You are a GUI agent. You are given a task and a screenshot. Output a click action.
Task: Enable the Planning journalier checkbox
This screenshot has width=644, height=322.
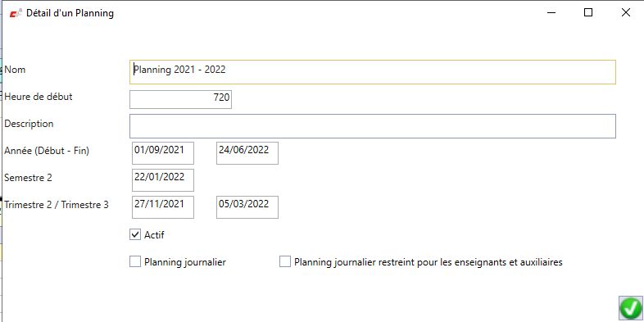point(134,261)
